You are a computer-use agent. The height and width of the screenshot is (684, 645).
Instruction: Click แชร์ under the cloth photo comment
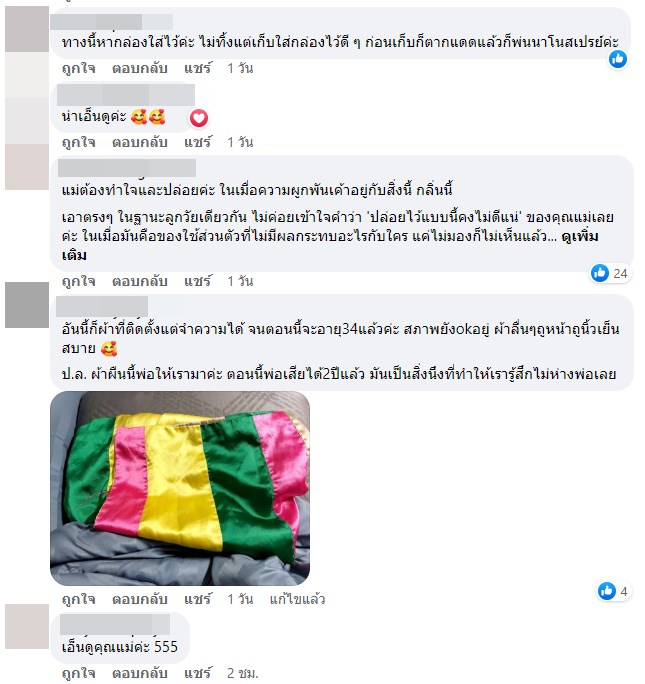click(x=198, y=599)
